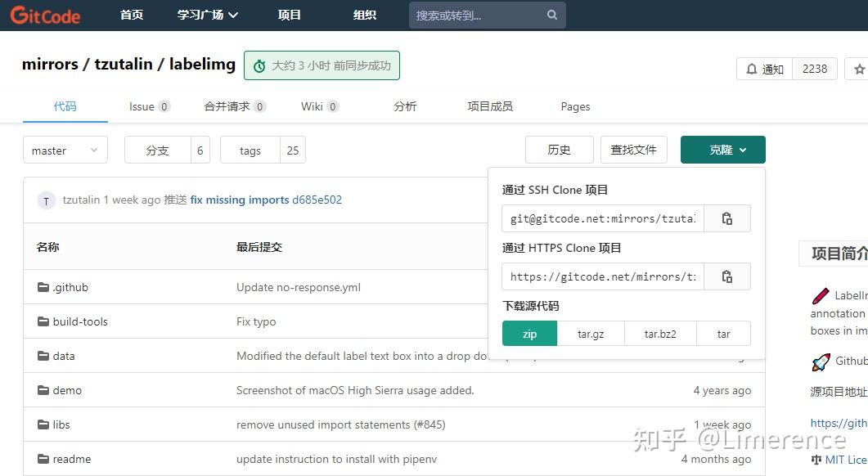Open the readme folder name

72,459
